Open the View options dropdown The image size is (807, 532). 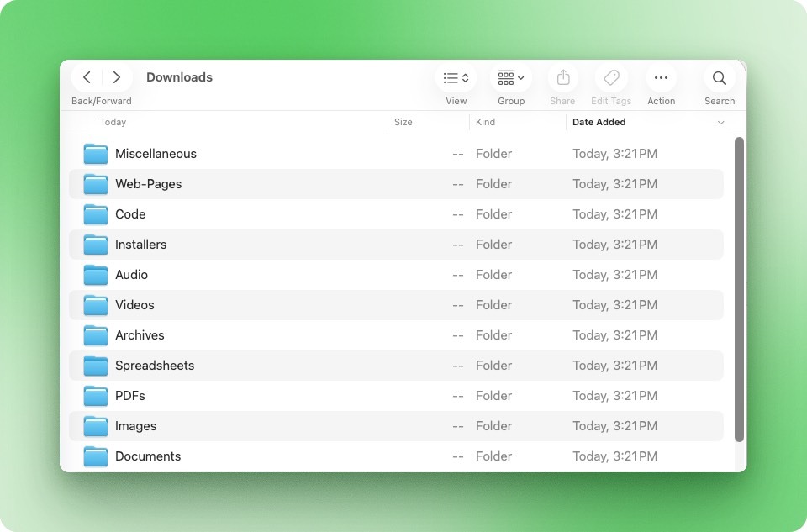pos(456,77)
